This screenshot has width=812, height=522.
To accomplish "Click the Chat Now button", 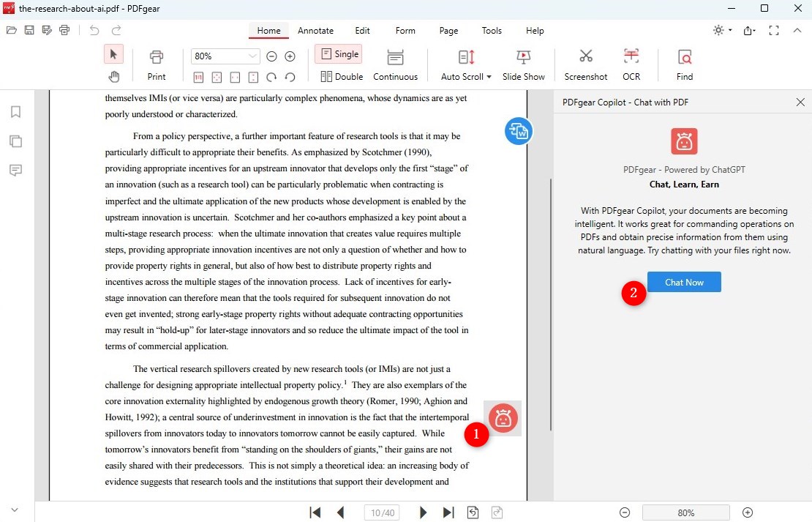I will [684, 282].
